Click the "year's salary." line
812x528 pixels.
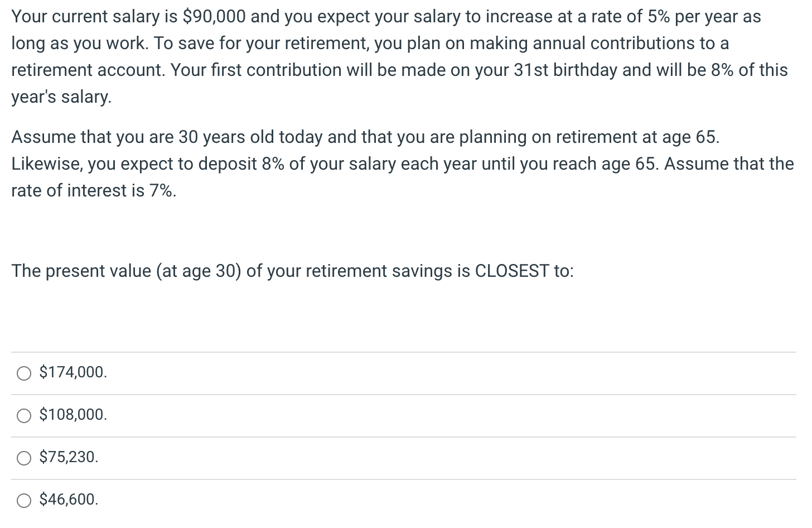point(61,97)
